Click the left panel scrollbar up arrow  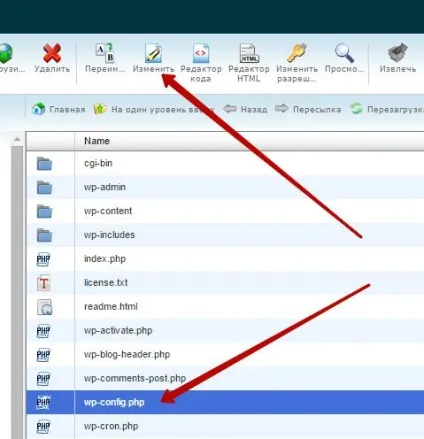click(x=17, y=139)
